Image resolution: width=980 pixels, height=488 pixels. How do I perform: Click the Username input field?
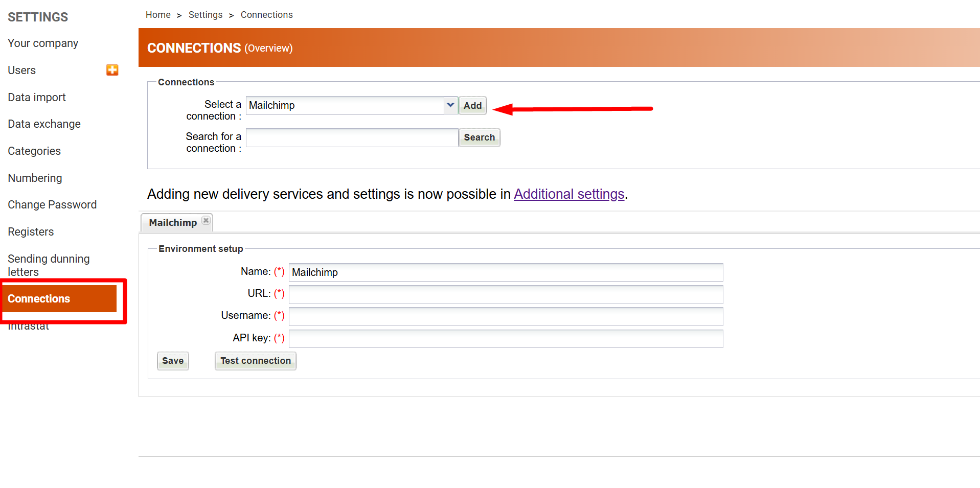pyautogui.click(x=506, y=316)
